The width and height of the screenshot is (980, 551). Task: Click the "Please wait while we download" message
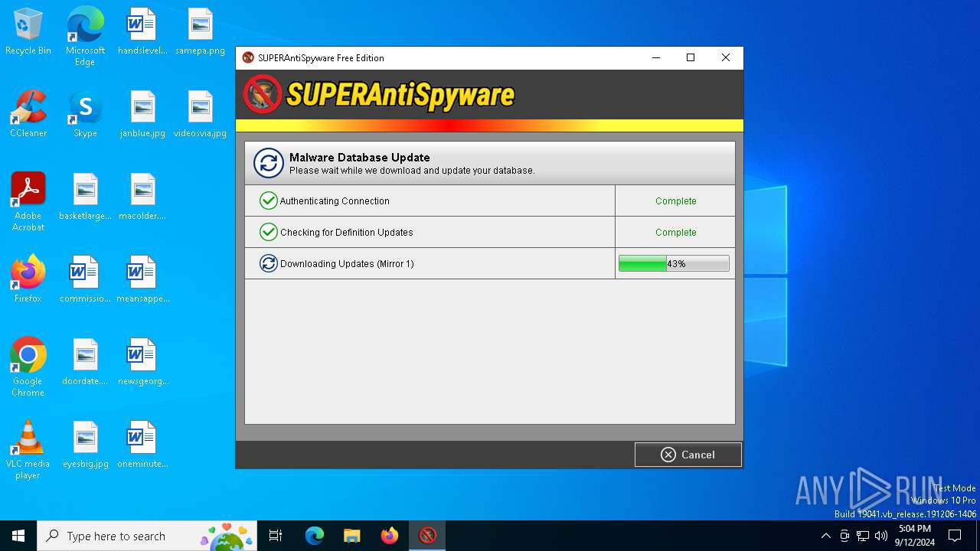pyautogui.click(x=412, y=171)
